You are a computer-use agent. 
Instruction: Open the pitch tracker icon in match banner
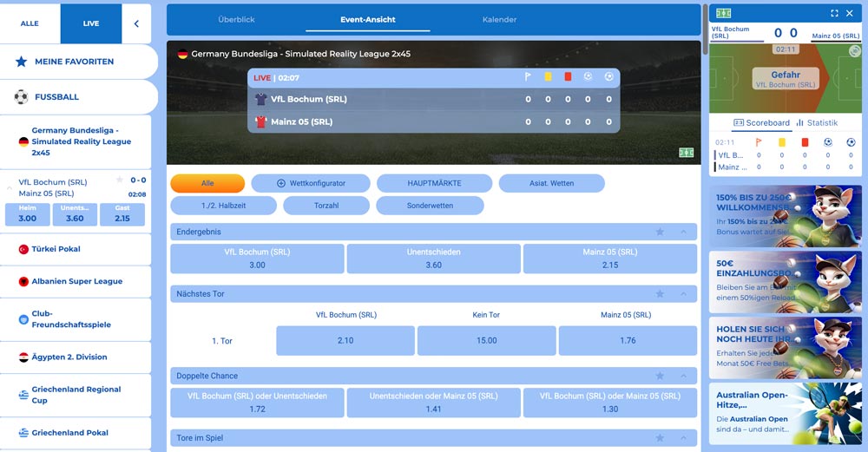[x=687, y=153]
